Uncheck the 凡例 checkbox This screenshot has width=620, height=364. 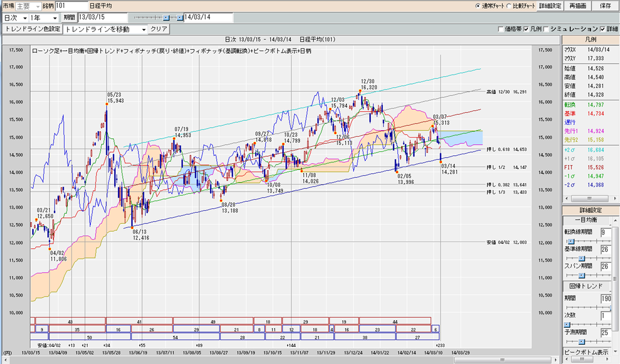pos(527,29)
